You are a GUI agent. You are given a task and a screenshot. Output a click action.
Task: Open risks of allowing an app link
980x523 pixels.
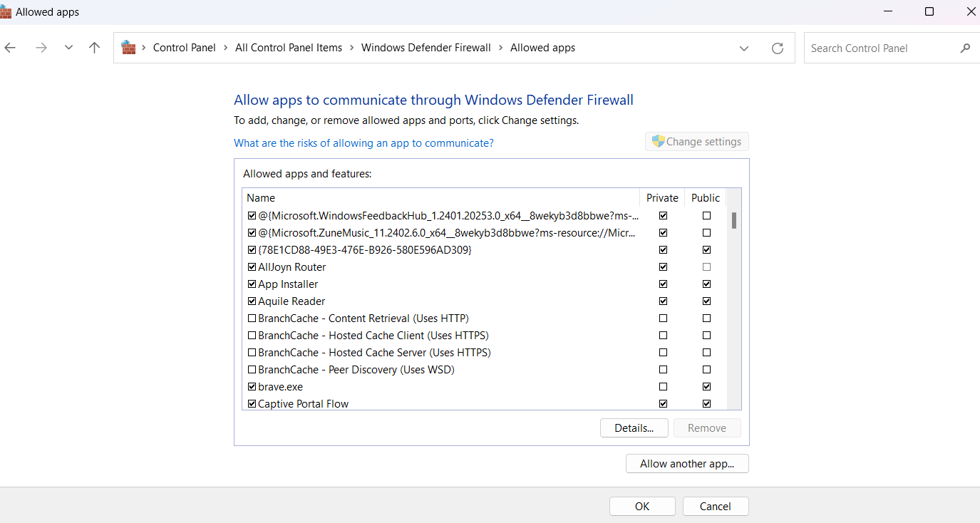coord(363,143)
